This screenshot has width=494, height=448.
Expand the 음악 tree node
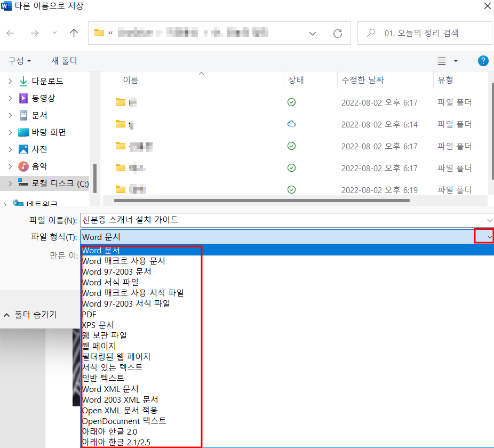[10, 166]
